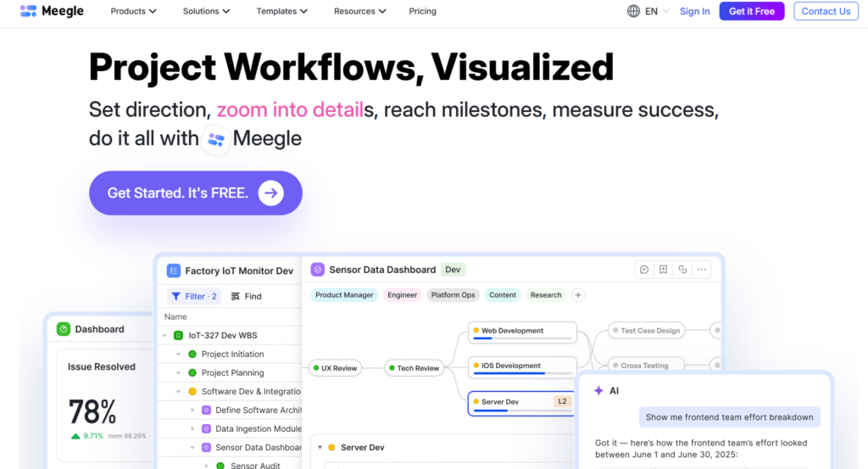The height and width of the screenshot is (469, 868).
Task: Click the Contact Us button
Action: click(x=826, y=11)
